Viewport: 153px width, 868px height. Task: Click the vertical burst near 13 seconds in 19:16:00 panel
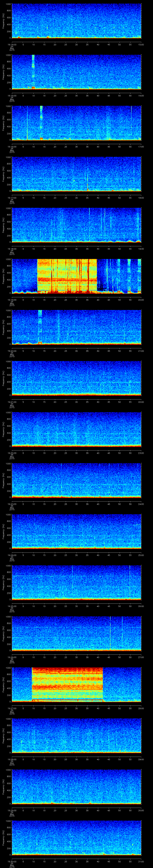[41, 123]
